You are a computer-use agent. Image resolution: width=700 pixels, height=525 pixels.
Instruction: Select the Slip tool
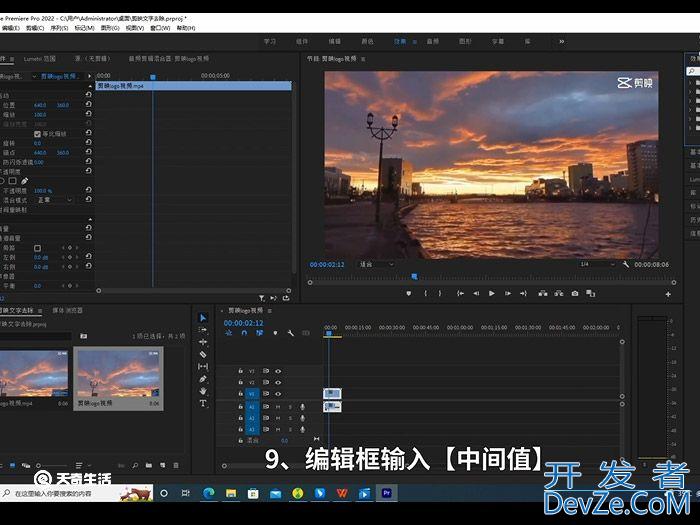[x=203, y=367]
